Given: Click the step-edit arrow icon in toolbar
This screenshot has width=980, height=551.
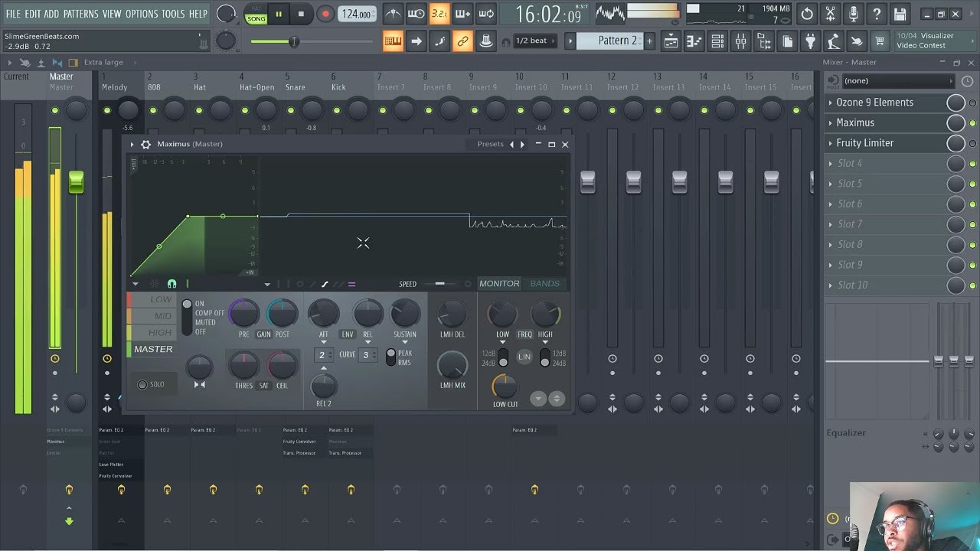Looking at the screenshot, I should [x=416, y=41].
